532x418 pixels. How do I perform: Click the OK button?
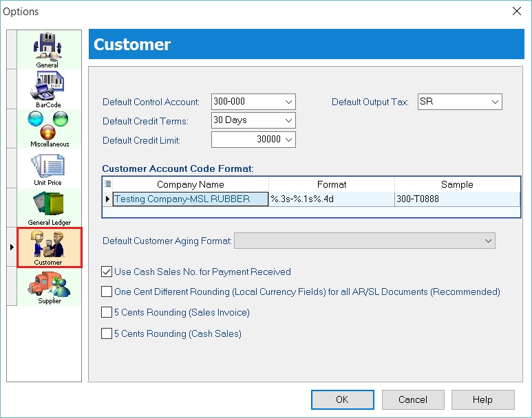pos(342,399)
